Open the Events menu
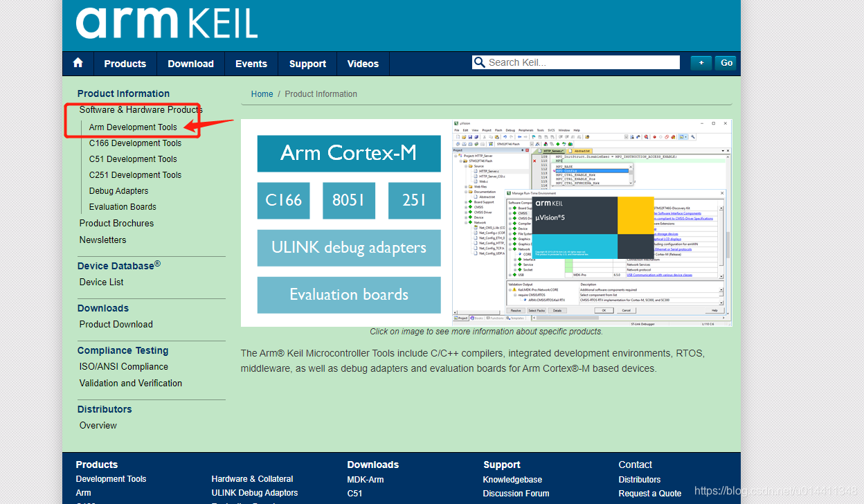This screenshot has width=864, height=504. tap(251, 64)
